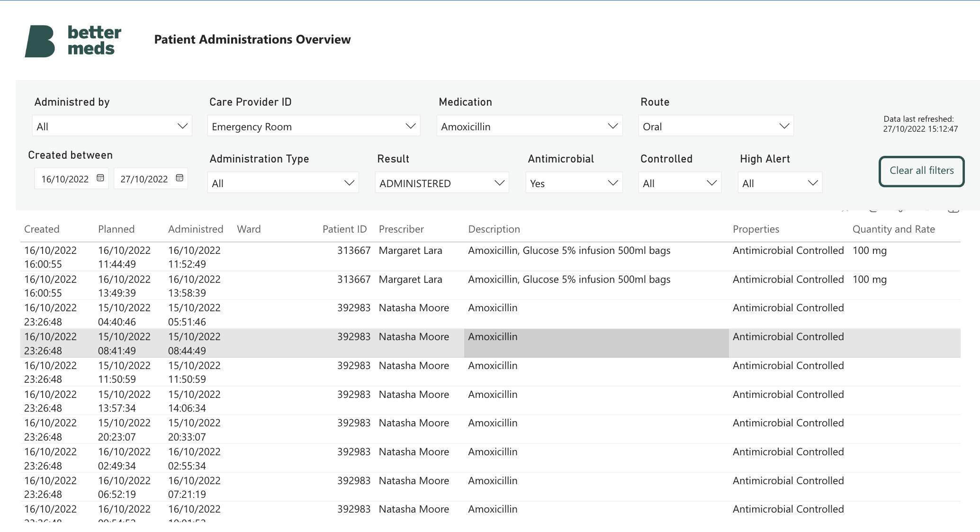Select Antimicrobial Controlled in row administered 05:51:46

[788, 308]
